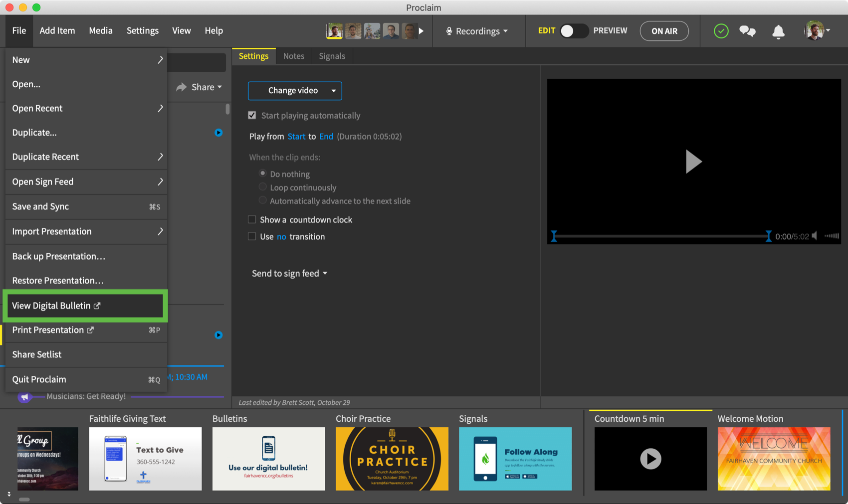Click the bottom slide strip horizontal scrollbar
Viewport: 848px width, 504px height.
click(x=24, y=499)
